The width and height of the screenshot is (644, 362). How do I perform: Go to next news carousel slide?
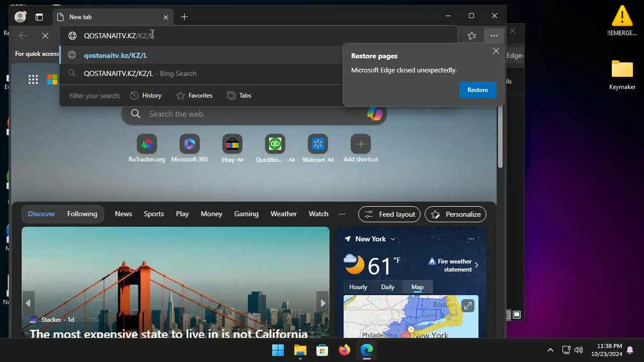pyautogui.click(x=323, y=303)
